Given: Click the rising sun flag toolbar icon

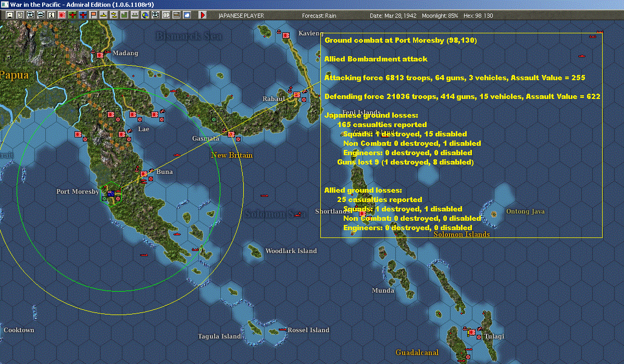Looking at the screenshot, I should pyautogui.click(x=62, y=15).
